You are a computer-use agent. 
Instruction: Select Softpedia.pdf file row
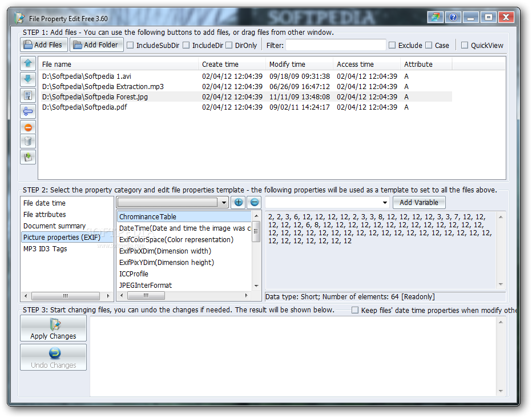click(x=247, y=107)
